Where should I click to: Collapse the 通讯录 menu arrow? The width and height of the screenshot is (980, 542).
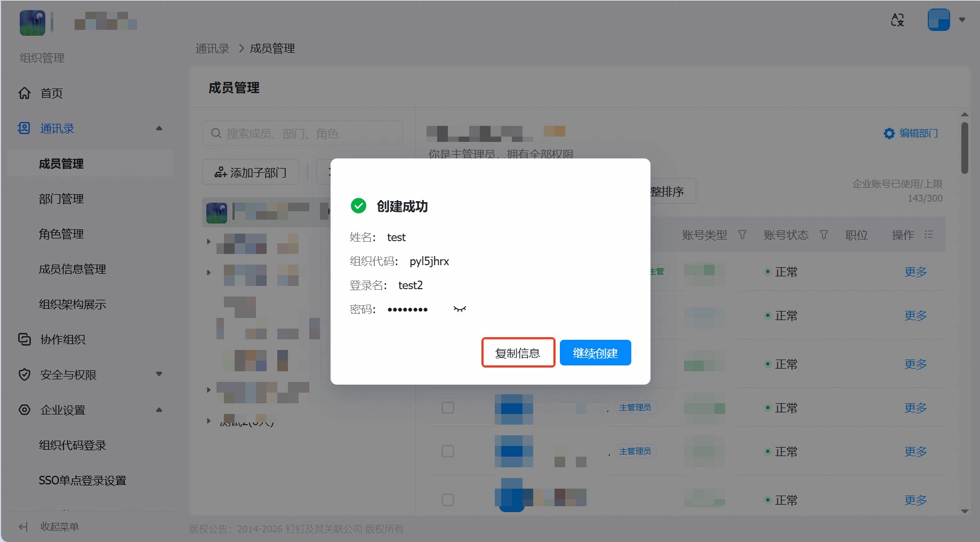[x=159, y=128]
